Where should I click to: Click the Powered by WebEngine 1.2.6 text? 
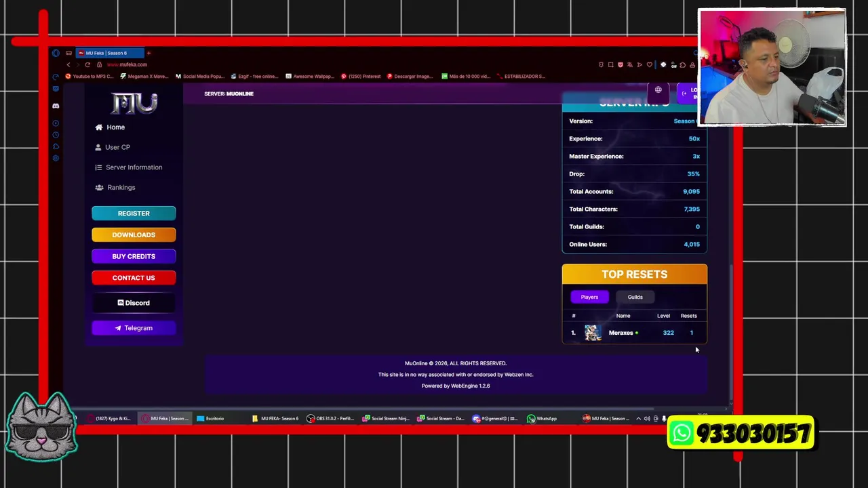point(456,386)
